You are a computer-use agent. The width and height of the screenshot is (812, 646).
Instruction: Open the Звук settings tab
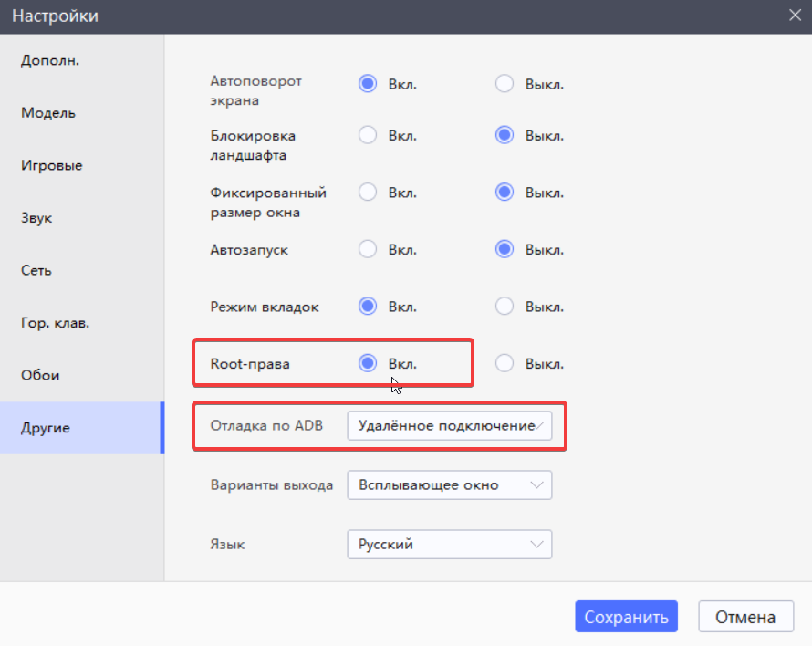[x=36, y=219]
